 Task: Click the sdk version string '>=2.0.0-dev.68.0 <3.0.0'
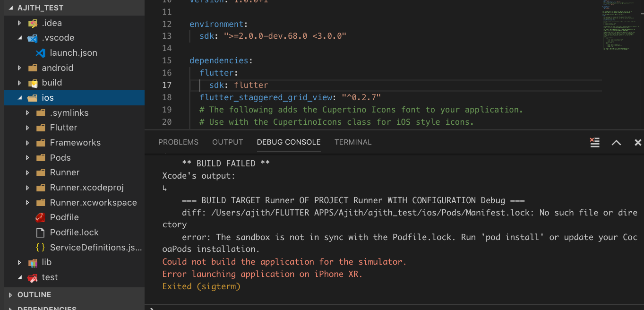(285, 36)
